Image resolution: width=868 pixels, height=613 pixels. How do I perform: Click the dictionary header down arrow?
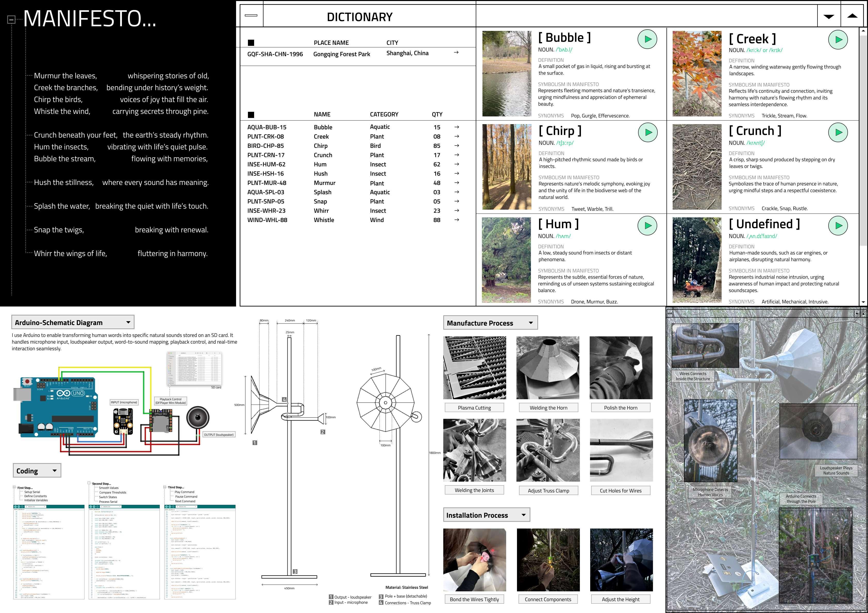point(828,16)
